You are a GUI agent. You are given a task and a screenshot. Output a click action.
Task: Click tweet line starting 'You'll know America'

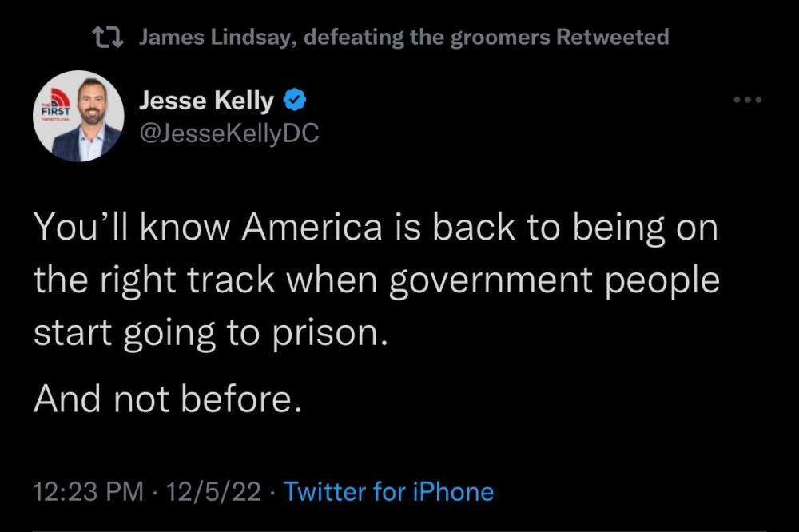click(376, 228)
